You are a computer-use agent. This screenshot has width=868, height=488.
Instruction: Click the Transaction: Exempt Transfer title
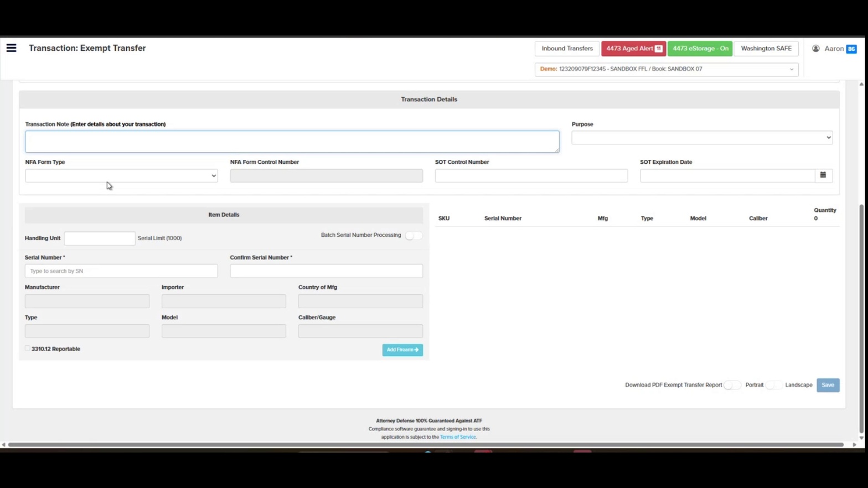[x=87, y=48]
